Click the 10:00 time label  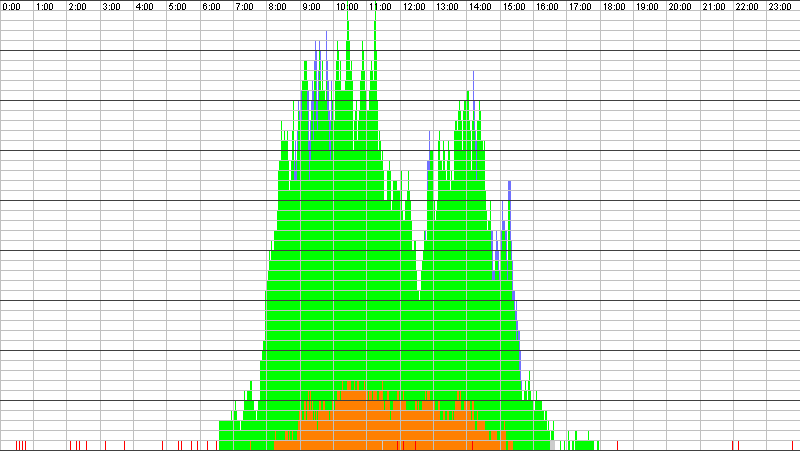click(347, 7)
